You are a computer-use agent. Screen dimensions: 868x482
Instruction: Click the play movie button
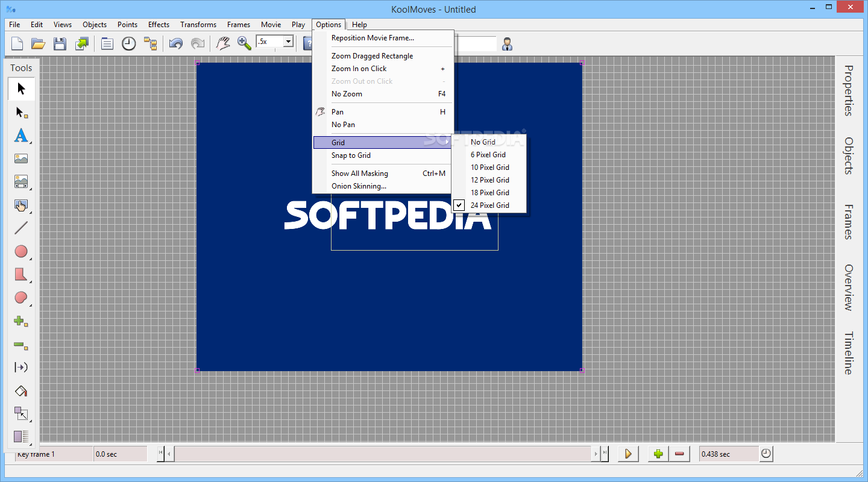(x=628, y=454)
